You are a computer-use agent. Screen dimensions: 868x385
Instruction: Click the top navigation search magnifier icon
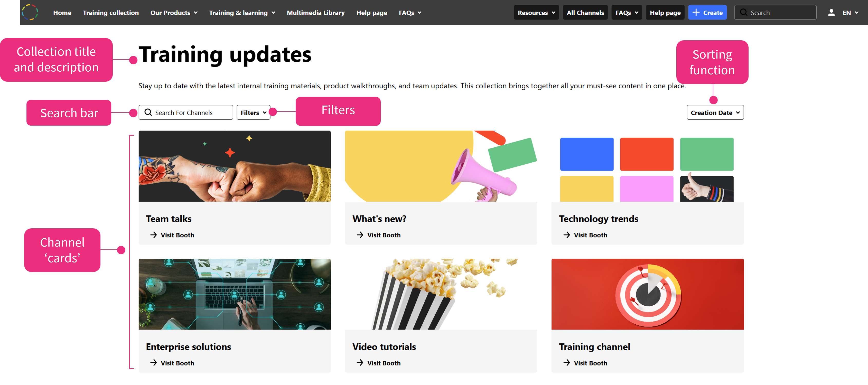[x=743, y=13]
